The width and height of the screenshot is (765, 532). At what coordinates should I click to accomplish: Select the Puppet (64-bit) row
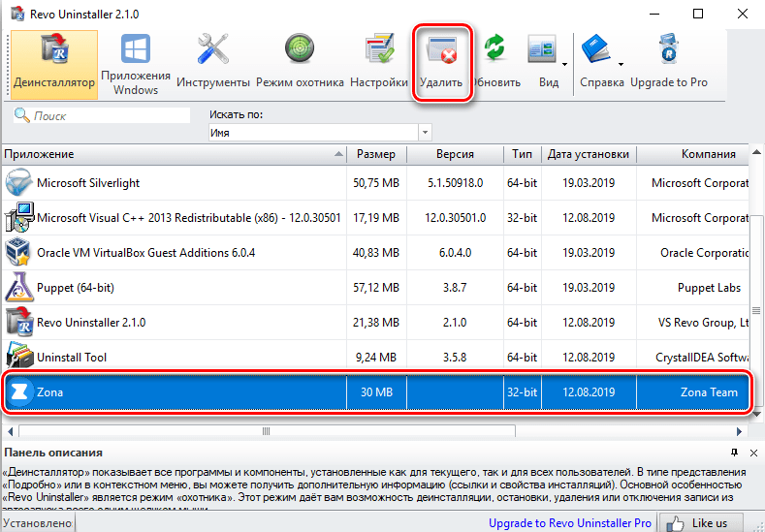[375, 288]
